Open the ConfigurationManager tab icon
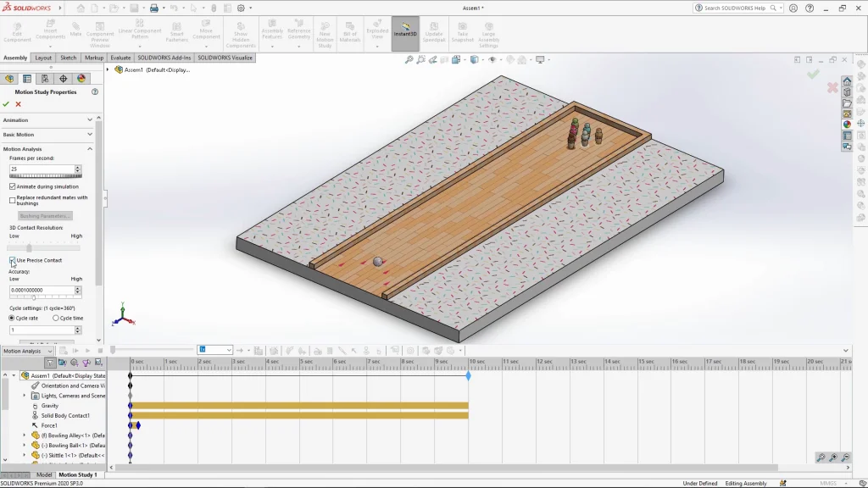Image resolution: width=868 pixels, height=488 pixels. tap(45, 79)
